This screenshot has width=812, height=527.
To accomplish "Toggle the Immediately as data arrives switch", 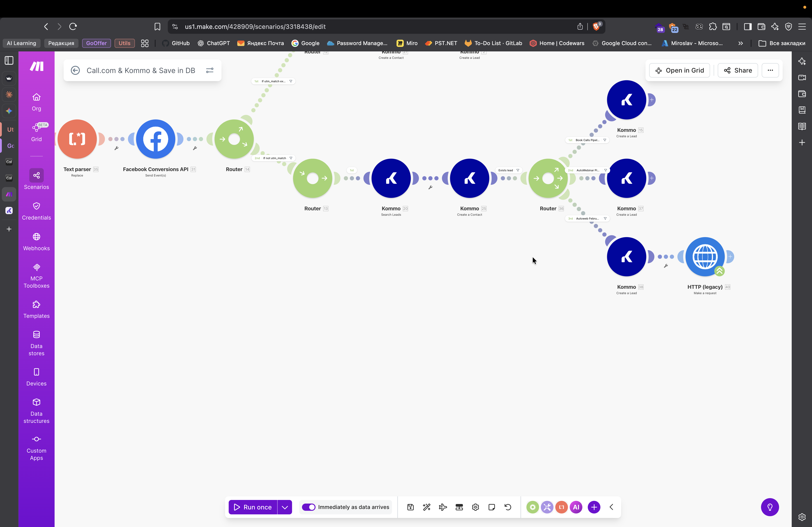I will tap(309, 507).
